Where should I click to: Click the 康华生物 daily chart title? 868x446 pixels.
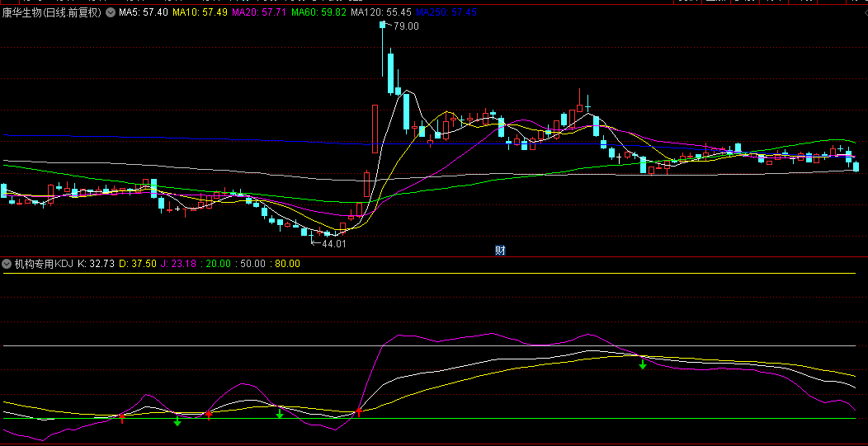pyautogui.click(x=52, y=13)
